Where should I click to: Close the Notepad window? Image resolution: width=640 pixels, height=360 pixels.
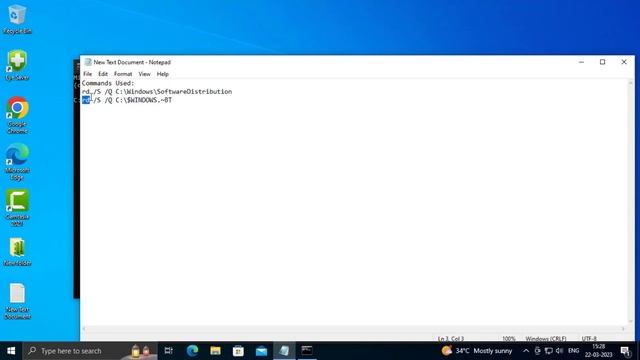(624, 62)
